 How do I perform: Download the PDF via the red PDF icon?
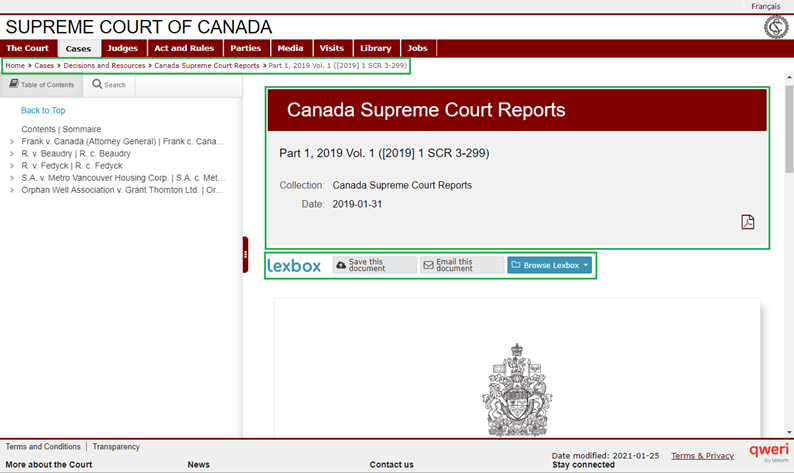(747, 222)
